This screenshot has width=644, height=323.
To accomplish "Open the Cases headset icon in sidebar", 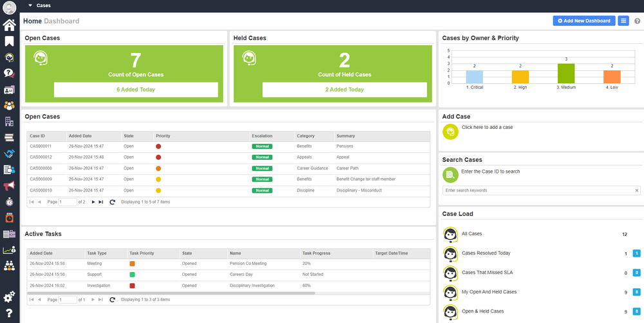I will tap(9, 57).
